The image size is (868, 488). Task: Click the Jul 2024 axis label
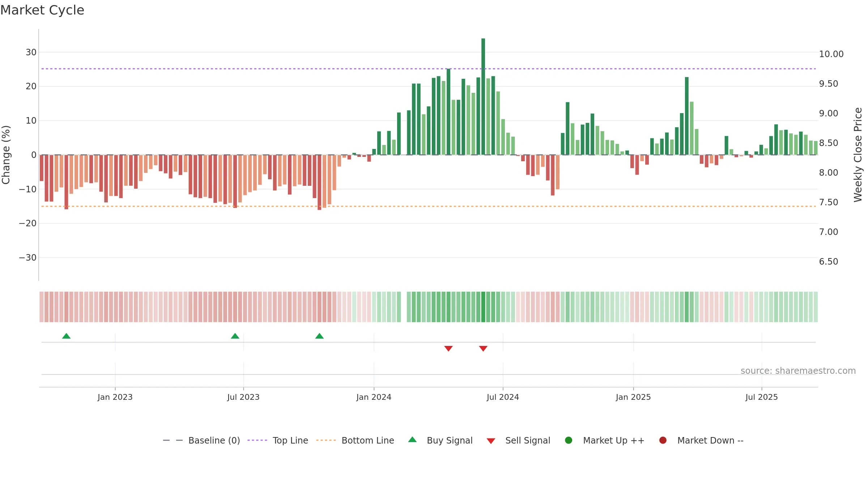[503, 397]
